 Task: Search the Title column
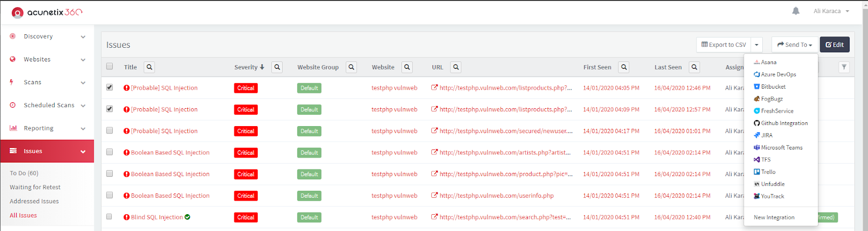pos(149,67)
